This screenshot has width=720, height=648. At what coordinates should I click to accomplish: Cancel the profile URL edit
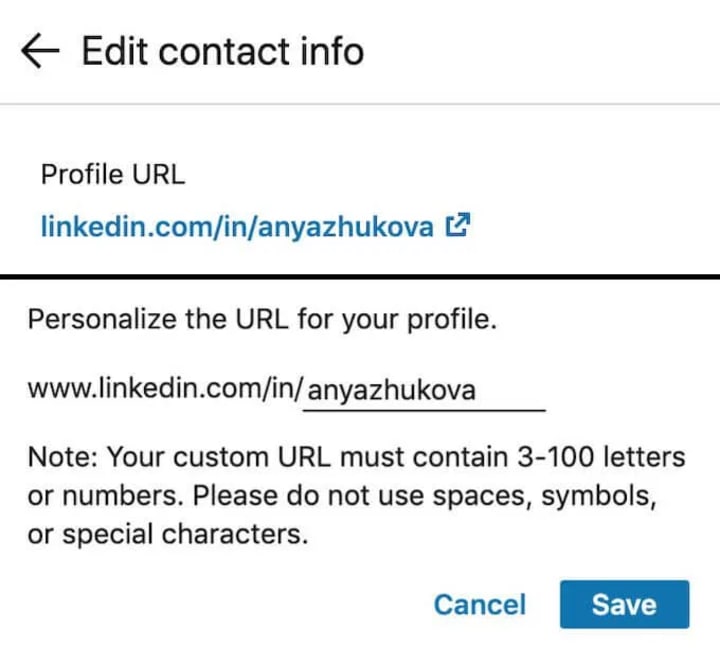(x=480, y=604)
